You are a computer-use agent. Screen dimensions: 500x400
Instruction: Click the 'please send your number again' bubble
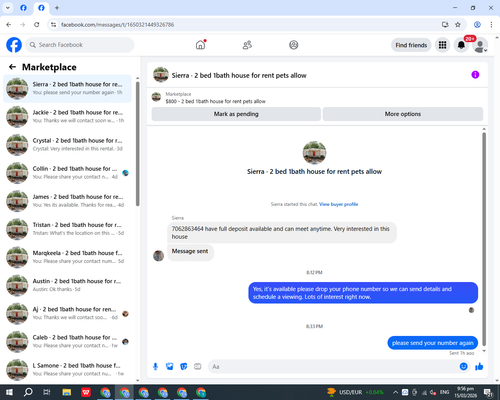click(x=433, y=343)
